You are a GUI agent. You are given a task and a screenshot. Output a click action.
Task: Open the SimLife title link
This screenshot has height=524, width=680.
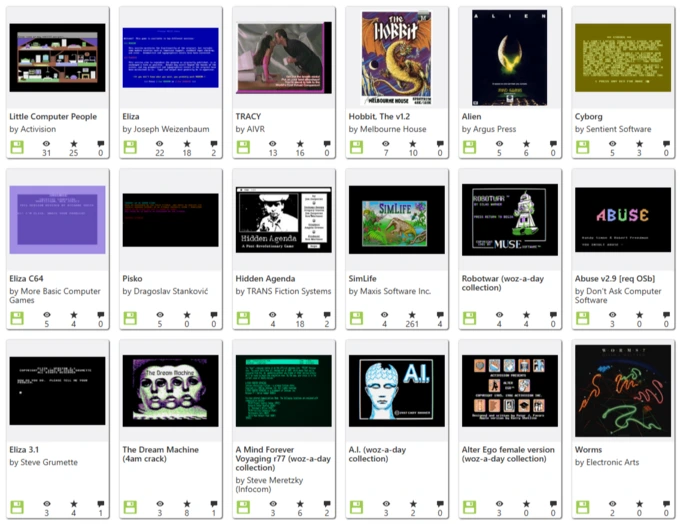[x=362, y=278]
